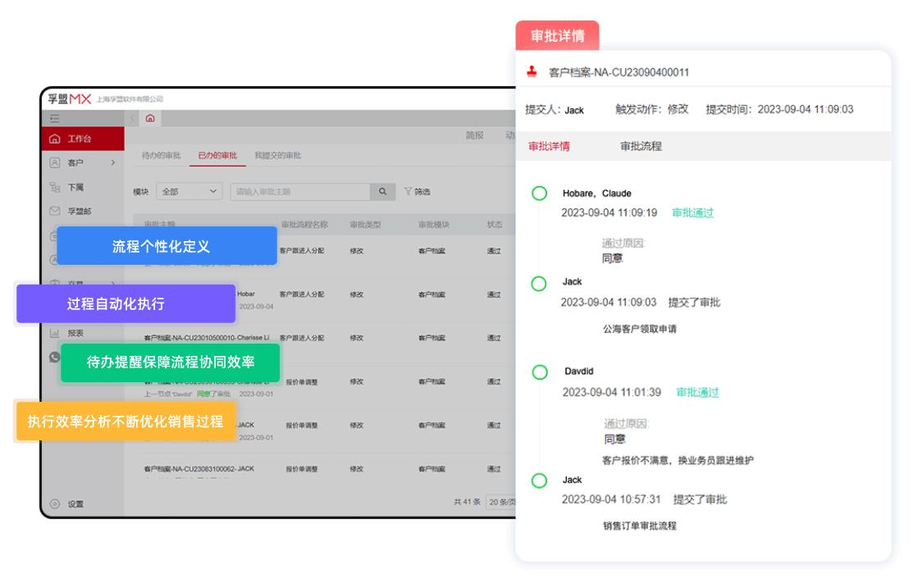Click the 我提交的审批 label
The width and height of the screenshot is (918, 588).
pos(279,155)
